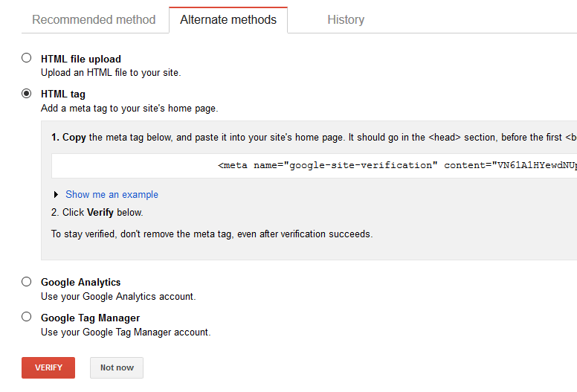Expand the triangle beside Show me an example
This screenshot has height=392, width=577.
pyautogui.click(x=57, y=195)
